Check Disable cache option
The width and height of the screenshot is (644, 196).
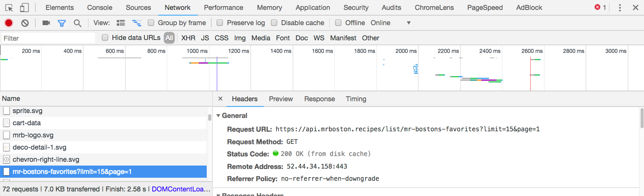tap(274, 23)
